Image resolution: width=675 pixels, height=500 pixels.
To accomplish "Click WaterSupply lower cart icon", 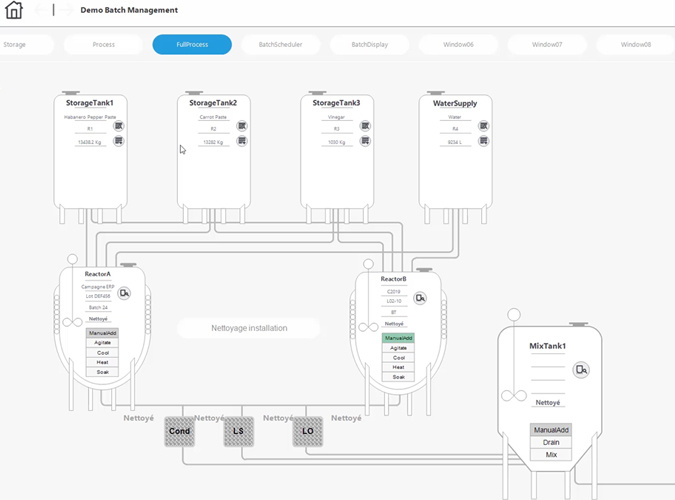I will click(483, 141).
